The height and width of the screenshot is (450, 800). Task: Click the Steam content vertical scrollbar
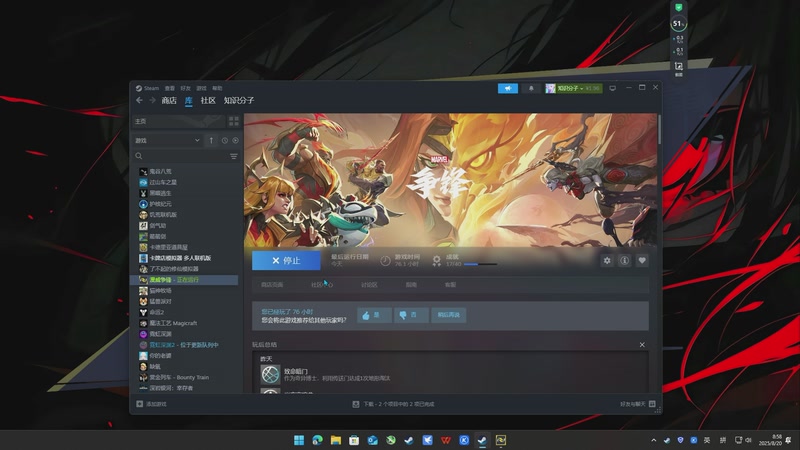(659, 130)
